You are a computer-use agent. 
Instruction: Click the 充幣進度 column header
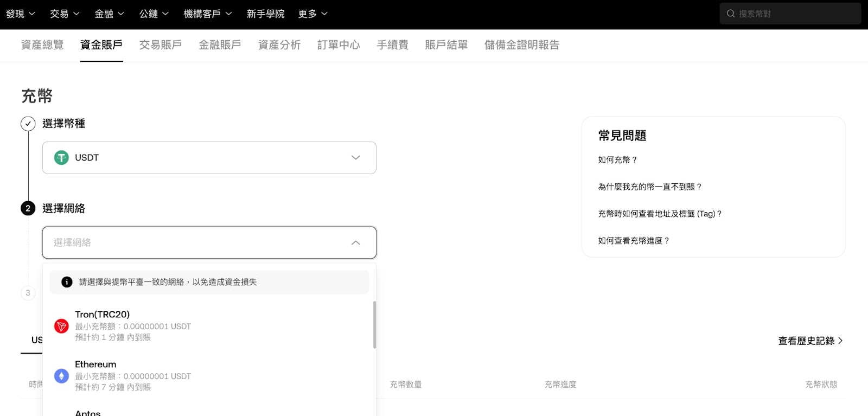(x=560, y=385)
